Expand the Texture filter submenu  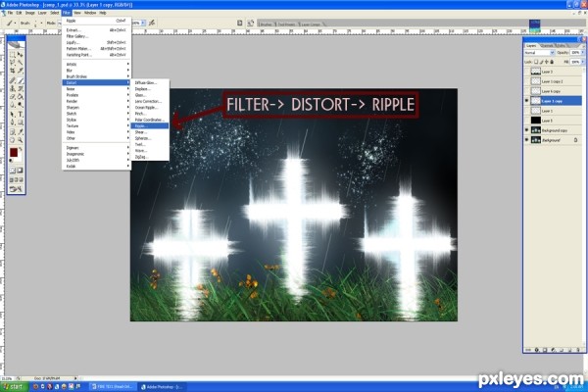coord(96,126)
